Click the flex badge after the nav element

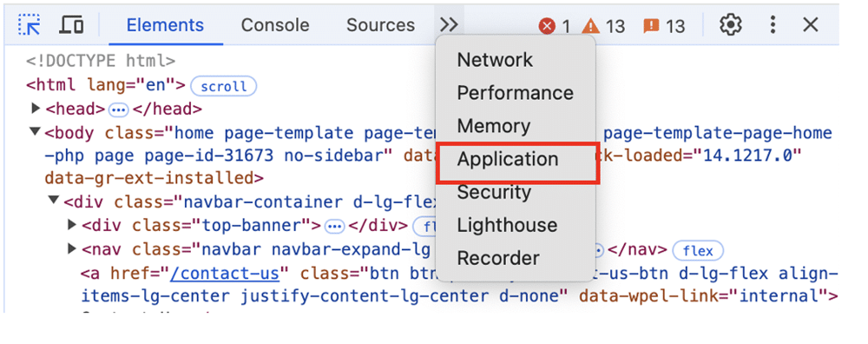click(x=698, y=251)
